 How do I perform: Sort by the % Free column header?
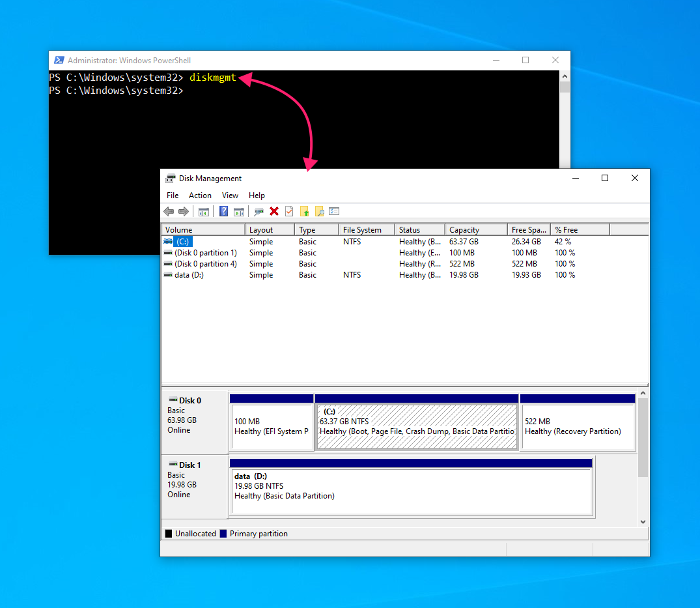[580, 229]
